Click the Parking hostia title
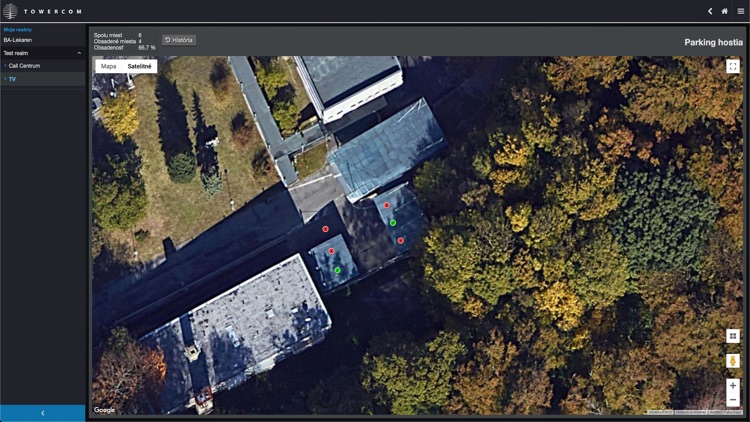750x422 pixels. (713, 43)
